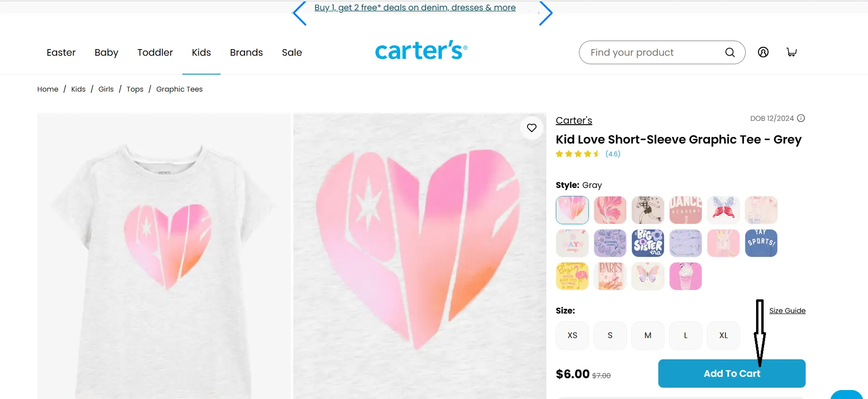This screenshot has width=868, height=399.
Task: Open the Size Guide link
Action: tap(787, 311)
